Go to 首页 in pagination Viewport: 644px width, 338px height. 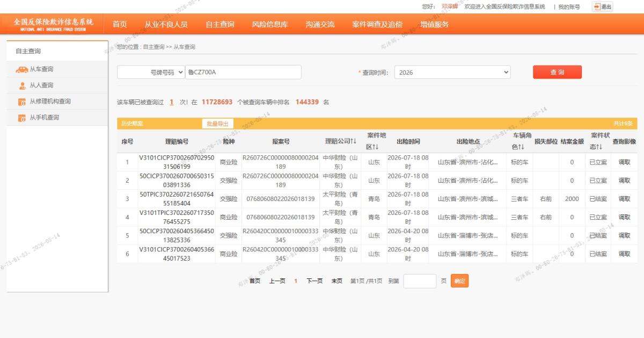pyautogui.click(x=255, y=281)
